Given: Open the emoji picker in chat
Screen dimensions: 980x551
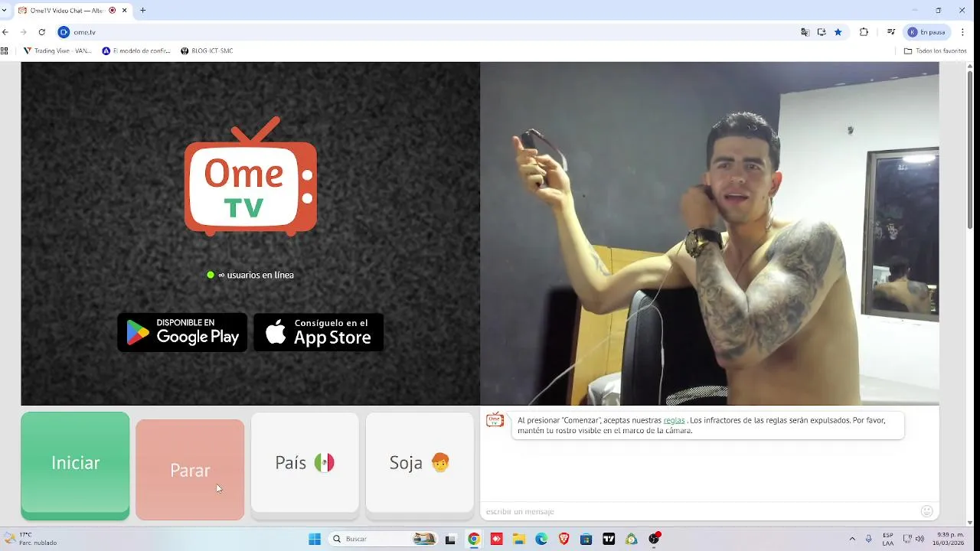Looking at the screenshot, I should 927,511.
